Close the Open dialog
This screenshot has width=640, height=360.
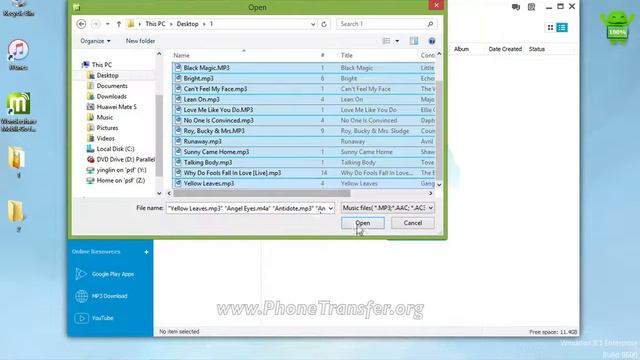(436, 5)
